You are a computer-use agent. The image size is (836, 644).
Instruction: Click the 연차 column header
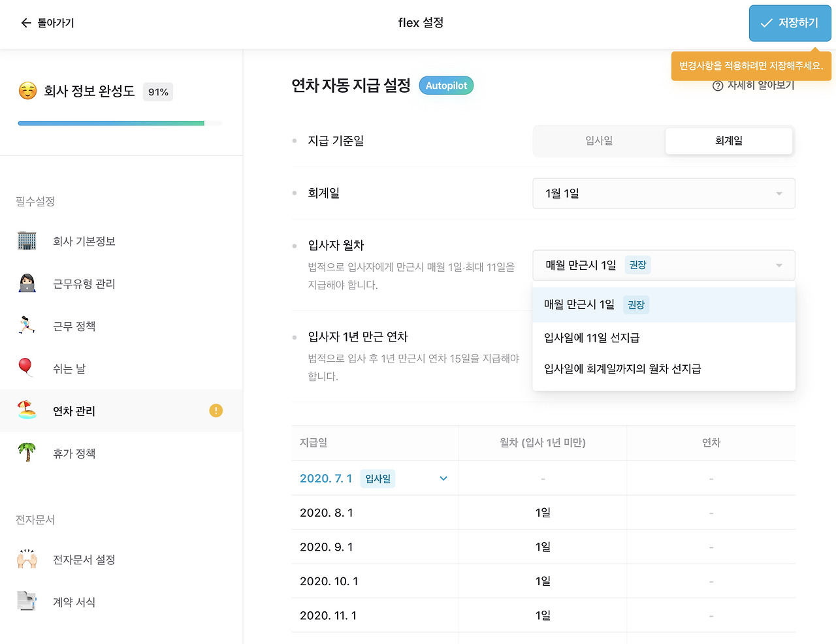click(711, 443)
